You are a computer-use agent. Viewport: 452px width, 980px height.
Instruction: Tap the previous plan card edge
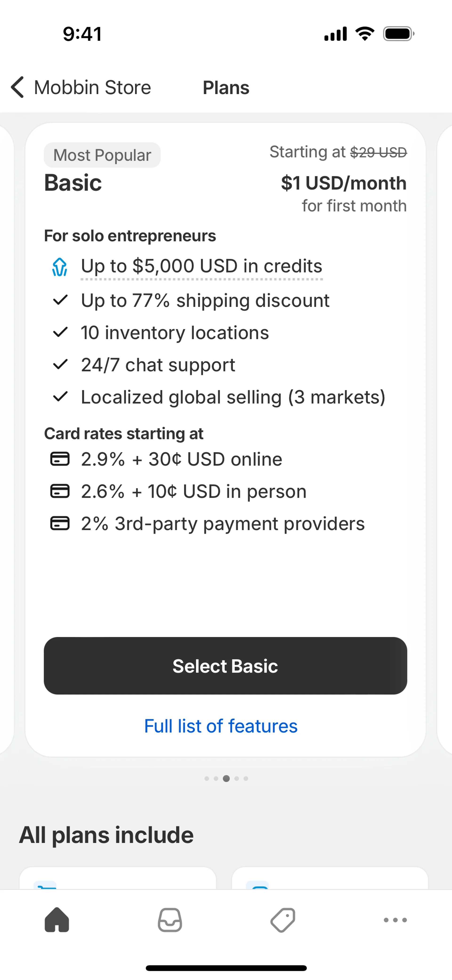(6, 437)
